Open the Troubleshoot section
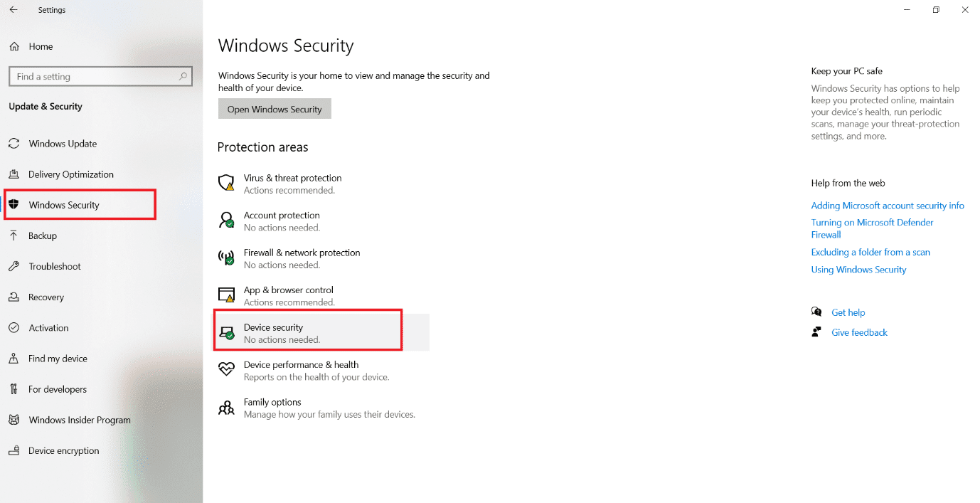 tap(55, 266)
